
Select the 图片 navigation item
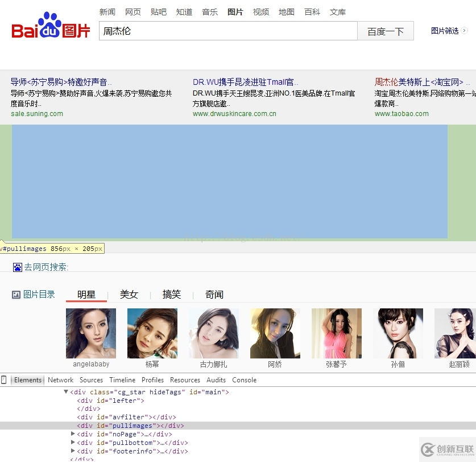[x=235, y=12]
